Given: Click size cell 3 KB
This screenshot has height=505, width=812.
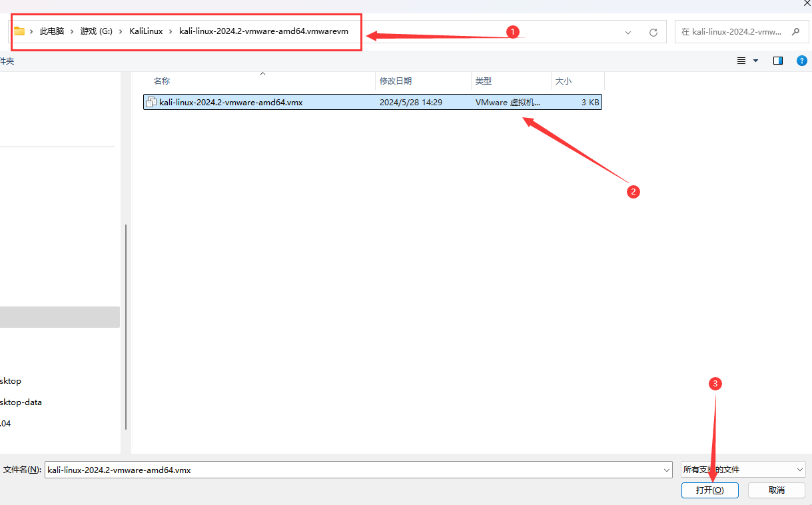Looking at the screenshot, I should (x=590, y=103).
